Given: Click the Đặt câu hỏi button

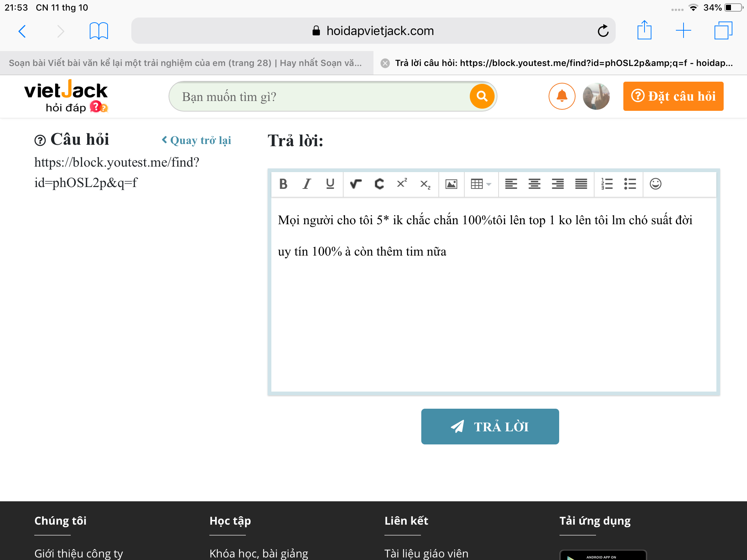Looking at the screenshot, I should coord(673,96).
